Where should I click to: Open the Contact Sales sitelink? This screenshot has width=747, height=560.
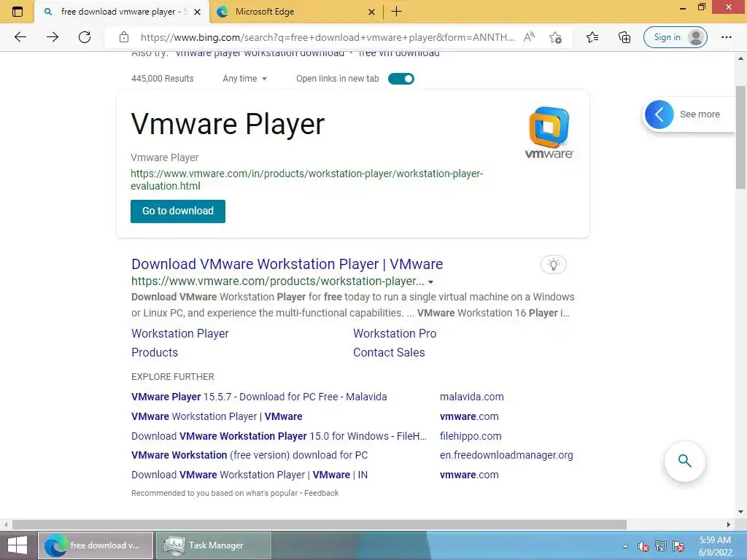(389, 352)
